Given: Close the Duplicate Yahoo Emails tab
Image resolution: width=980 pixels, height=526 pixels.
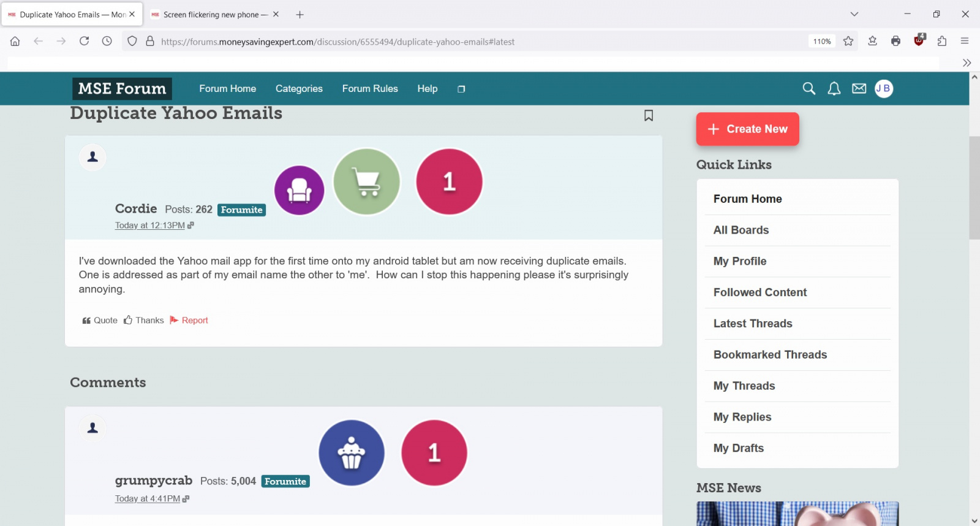Looking at the screenshot, I should coord(132,14).
